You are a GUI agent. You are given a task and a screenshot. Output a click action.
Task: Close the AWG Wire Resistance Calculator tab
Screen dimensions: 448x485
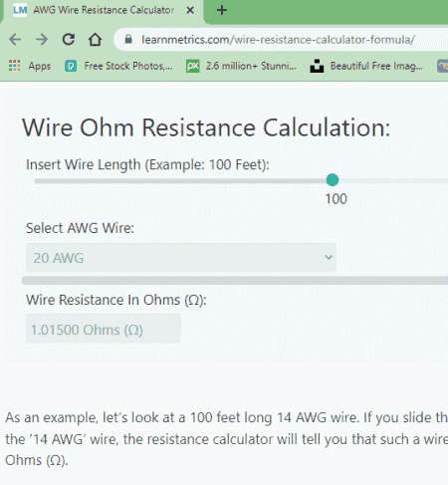click(x=190, y=10)
